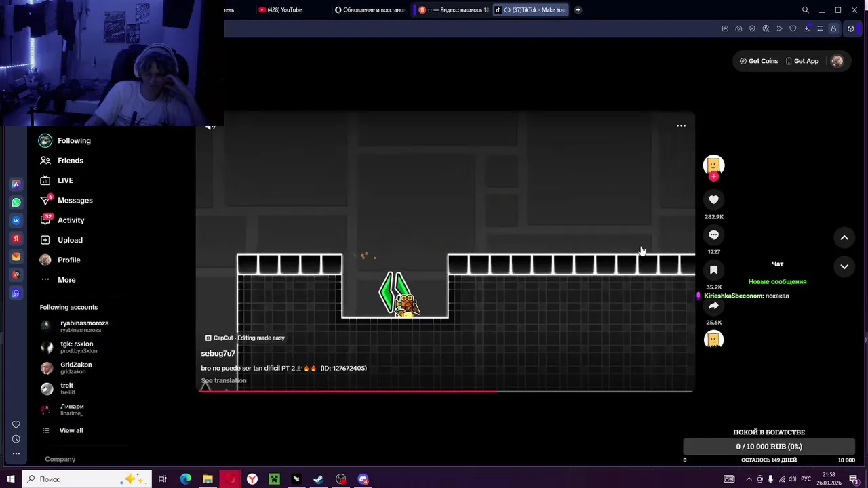Click Get App button
Image resolution: width=868 pixels, height=488 pixels.
tap(802, 61)
